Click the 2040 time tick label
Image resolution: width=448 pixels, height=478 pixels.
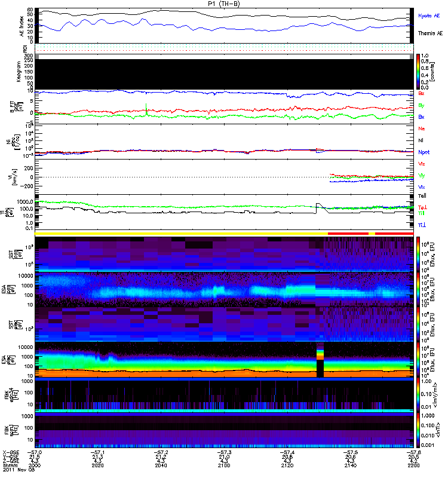click(x=161, y=465)
